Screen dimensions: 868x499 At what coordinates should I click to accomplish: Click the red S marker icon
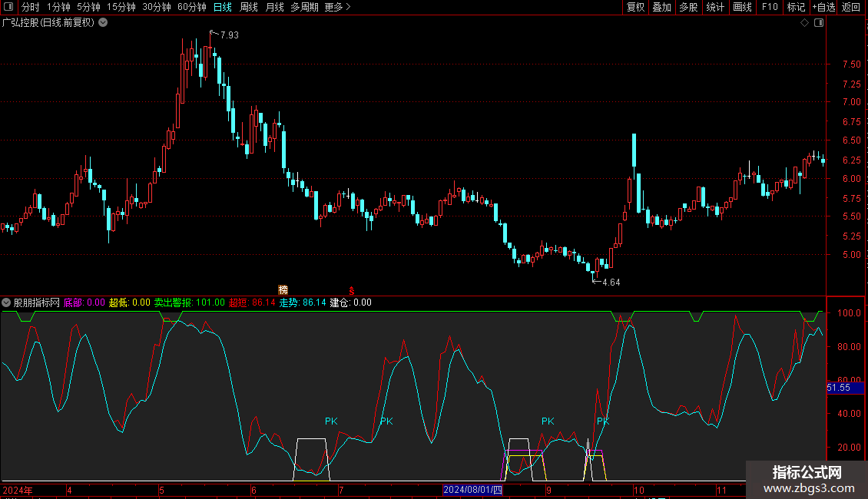[x=352, y=290]
